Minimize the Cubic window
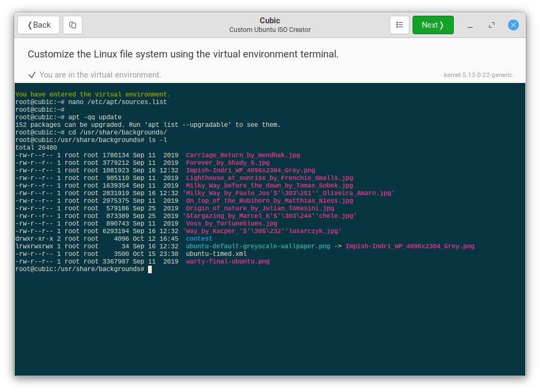The image size is (540, 392). [x=470, y=25]
